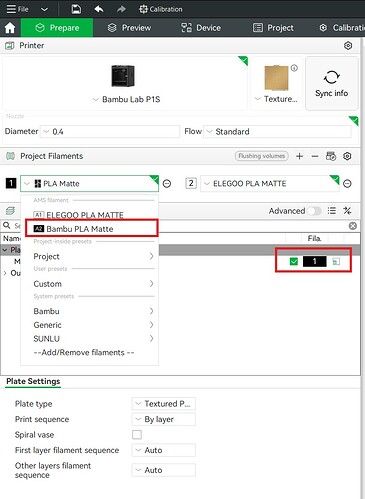Open the Plate type Textured dropdown

pyautogui.click(x=164, y=404)
